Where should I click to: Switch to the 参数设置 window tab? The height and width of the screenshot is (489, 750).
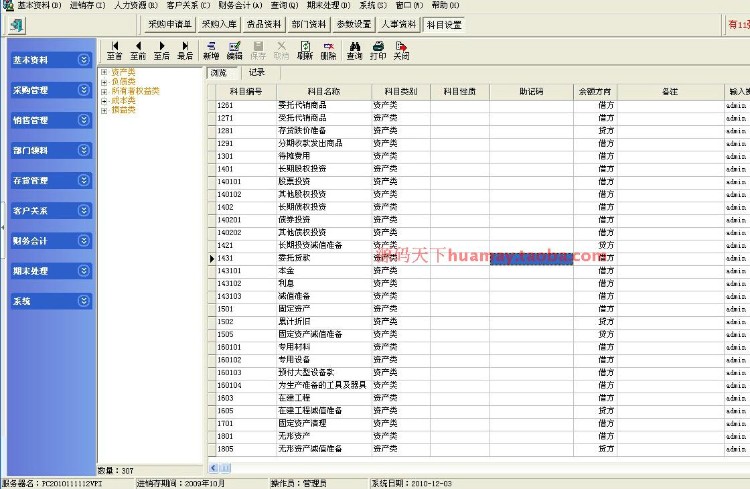click(353, 24)
